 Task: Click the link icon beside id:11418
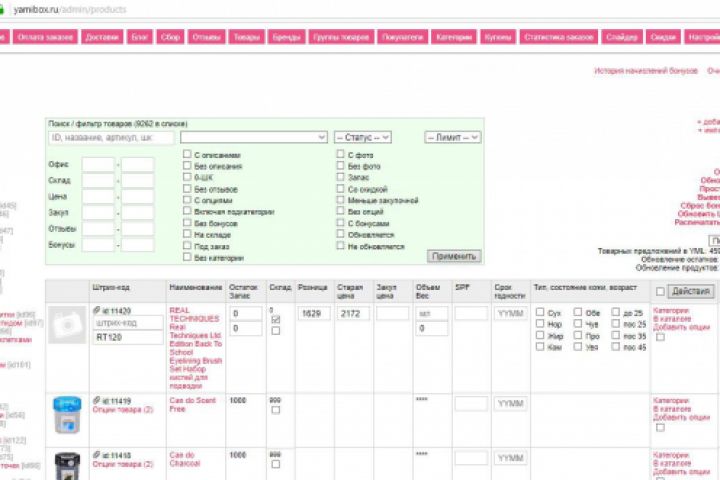(96, 455)
